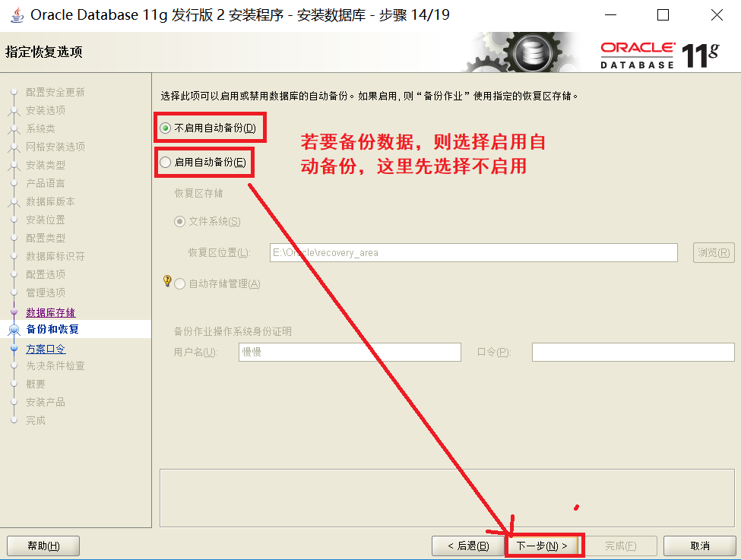The height and width of the screenshot is (560, 741).
Task: Click the 取消 button
Action: coord(700,546)
